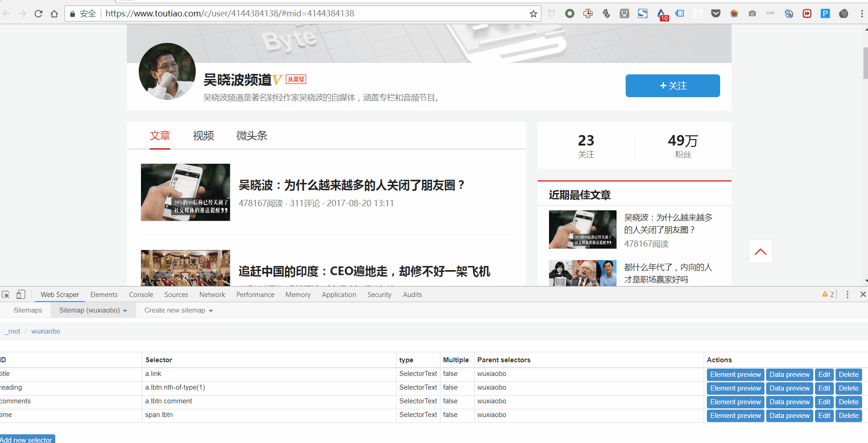The width and height of the screenshot is (868, 443).
Task: Open the article 追赶中国的印度
Action: 364,271
